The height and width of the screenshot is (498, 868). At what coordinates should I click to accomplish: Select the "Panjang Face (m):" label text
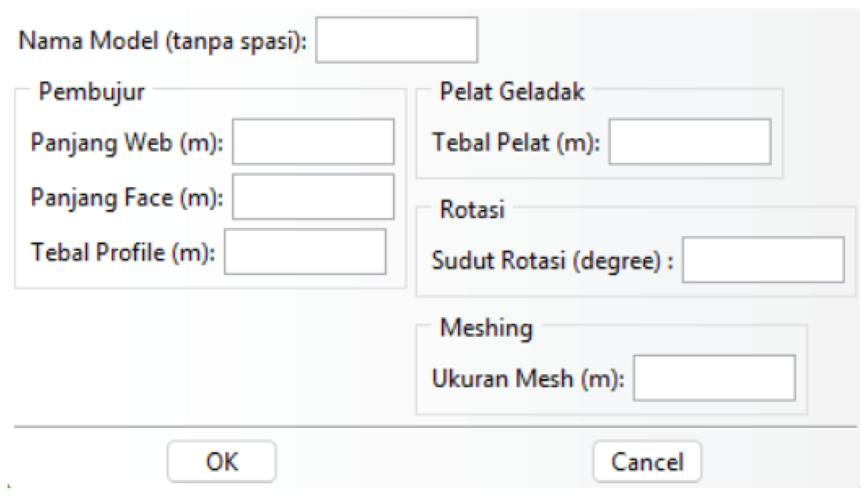tap(127, 198)
